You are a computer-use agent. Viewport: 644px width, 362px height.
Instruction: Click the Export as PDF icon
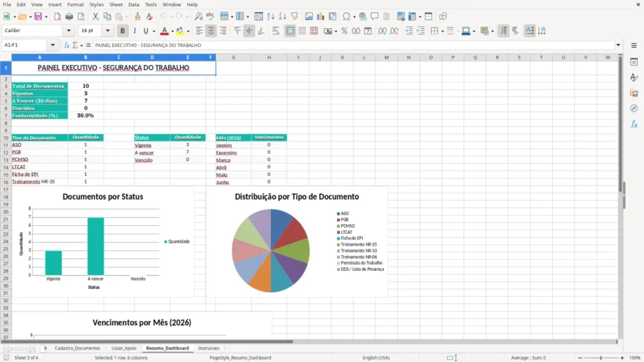(x=57, y=16)
